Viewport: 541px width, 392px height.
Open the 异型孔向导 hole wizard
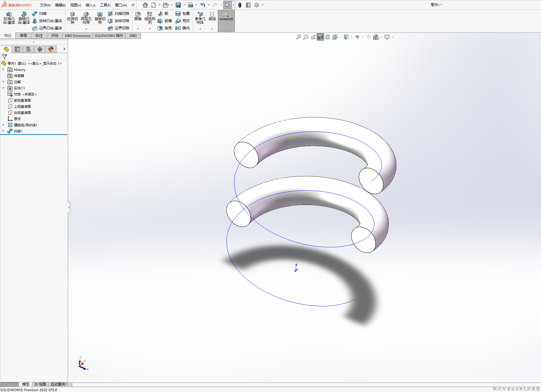click(x=86, y=18)
